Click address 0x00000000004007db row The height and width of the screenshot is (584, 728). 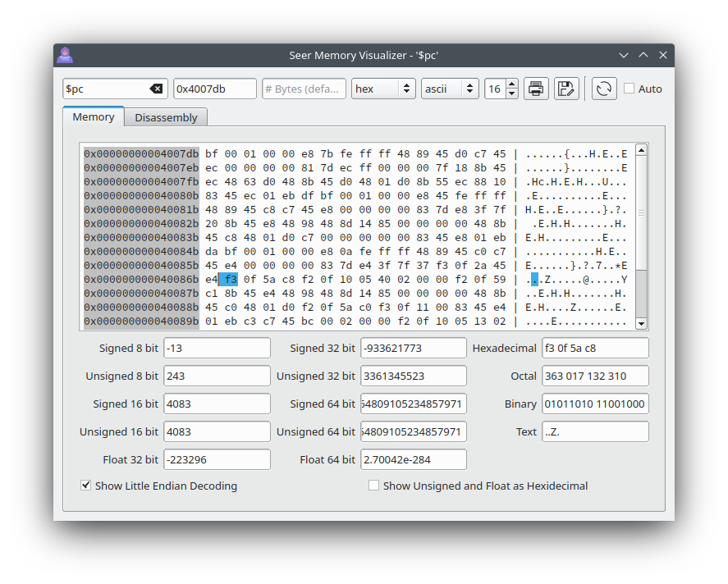click(x=141, y=153)
